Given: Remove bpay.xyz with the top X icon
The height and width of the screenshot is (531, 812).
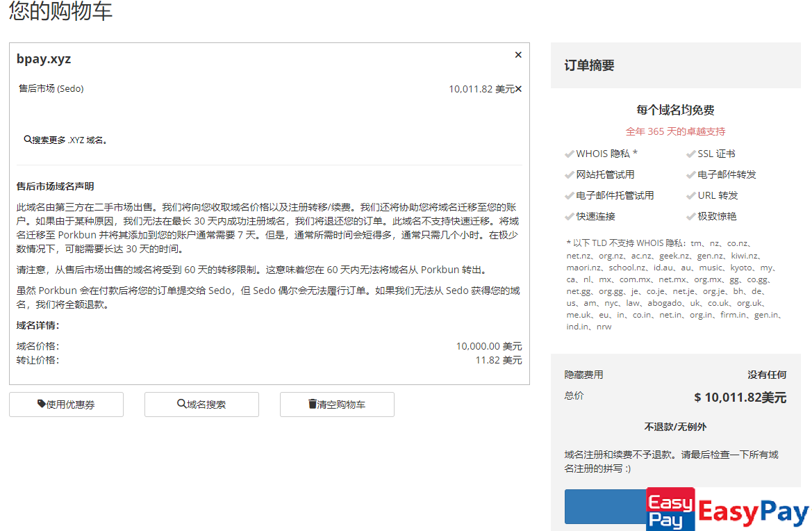Looking at the screenshot, I should [x=518, y=55].
